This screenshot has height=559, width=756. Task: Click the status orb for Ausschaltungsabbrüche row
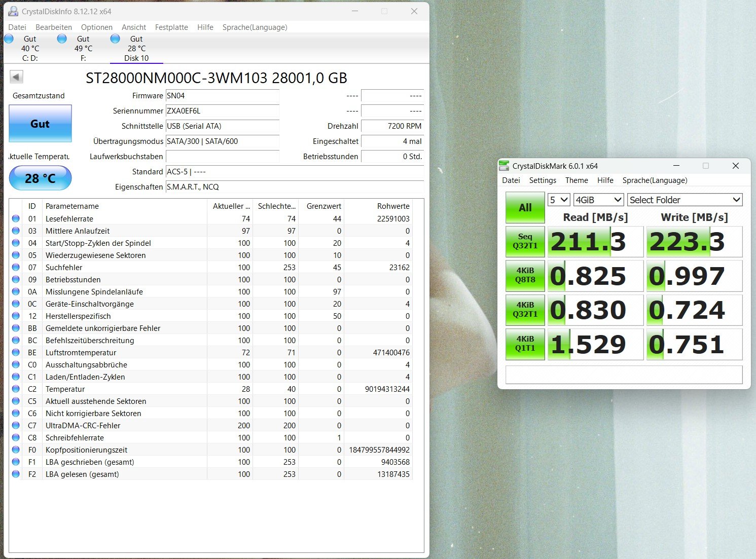pyautogui.click(x=16, y=364)
